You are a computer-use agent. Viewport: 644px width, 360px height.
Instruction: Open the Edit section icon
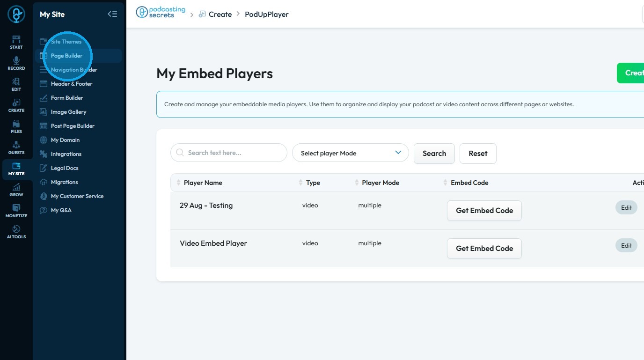pos(16,84)
